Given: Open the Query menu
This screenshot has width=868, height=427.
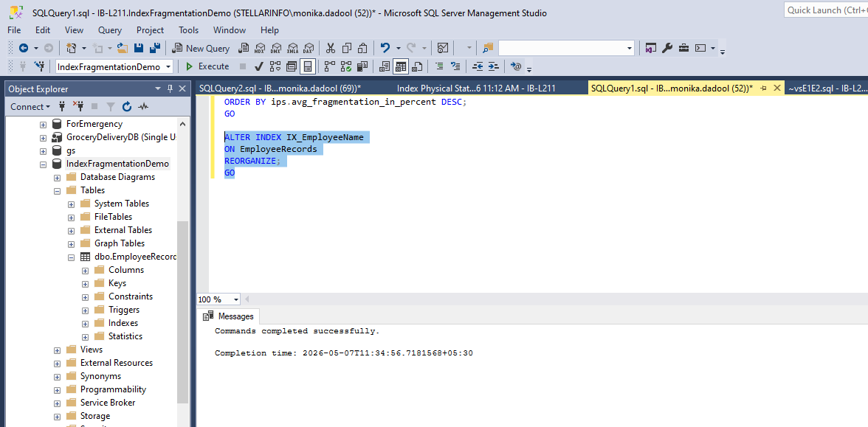Looking at the screenshot, I should (110, 29).
